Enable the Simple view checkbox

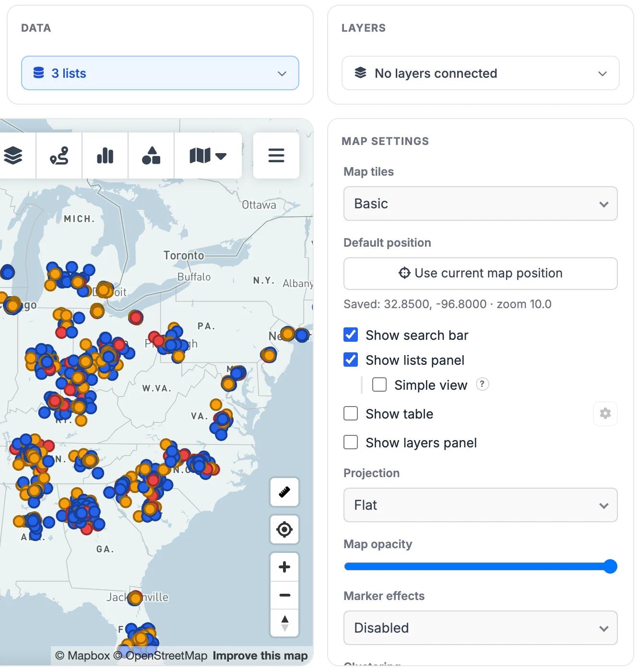(x=379, y=384)
